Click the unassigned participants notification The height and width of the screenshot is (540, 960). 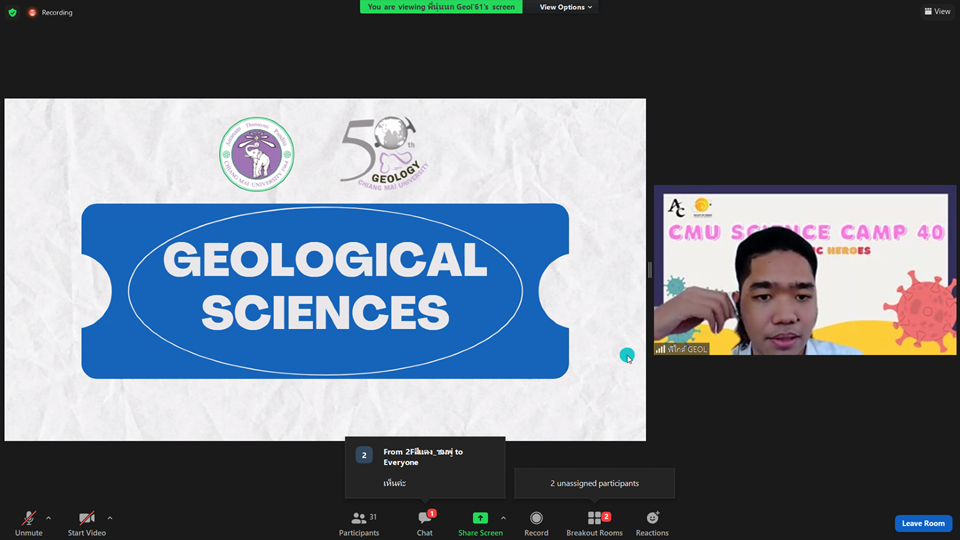coord(594,483)
